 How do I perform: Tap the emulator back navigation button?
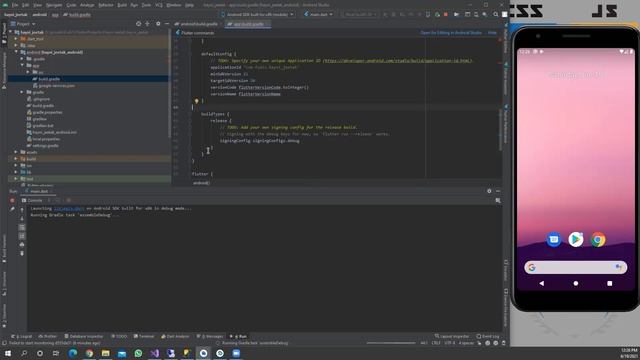(x=542, y=283)
